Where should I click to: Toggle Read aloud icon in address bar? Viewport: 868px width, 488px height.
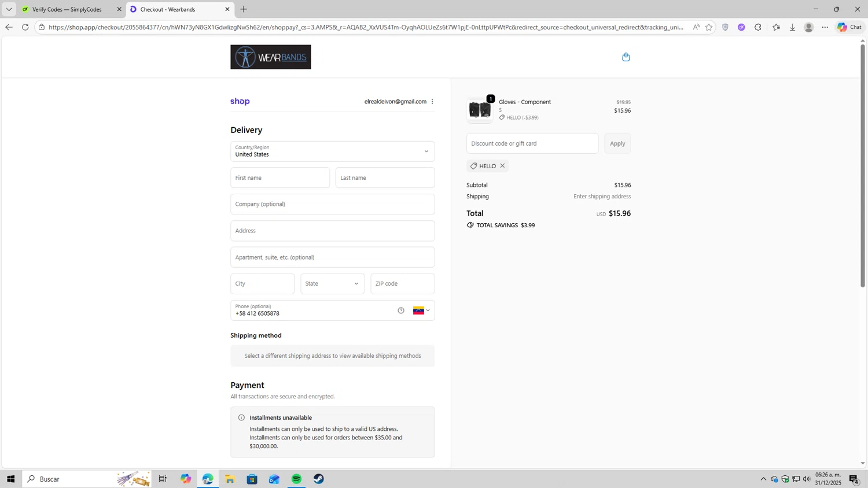[x=696, y=27]
